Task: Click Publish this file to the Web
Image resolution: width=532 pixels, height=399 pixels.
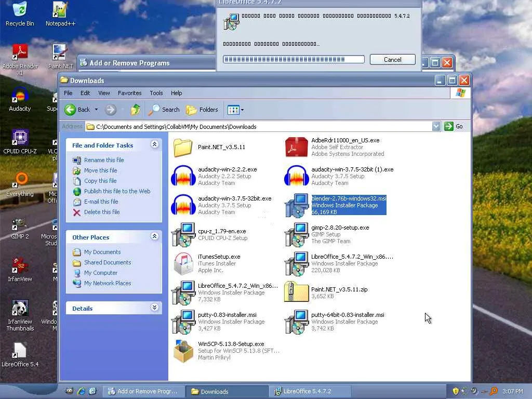Action: click(x=117, y=191)
